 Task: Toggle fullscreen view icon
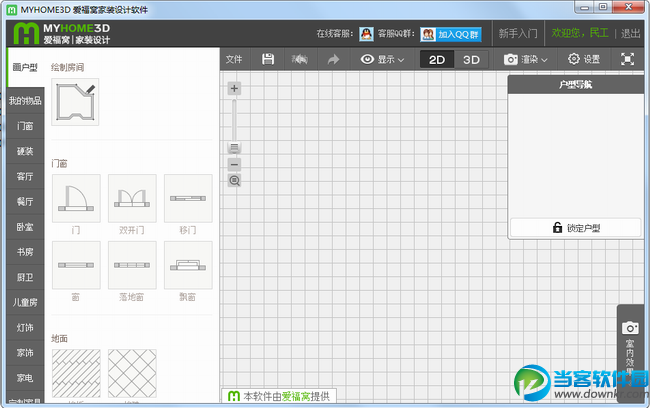(x=627, y=59)
